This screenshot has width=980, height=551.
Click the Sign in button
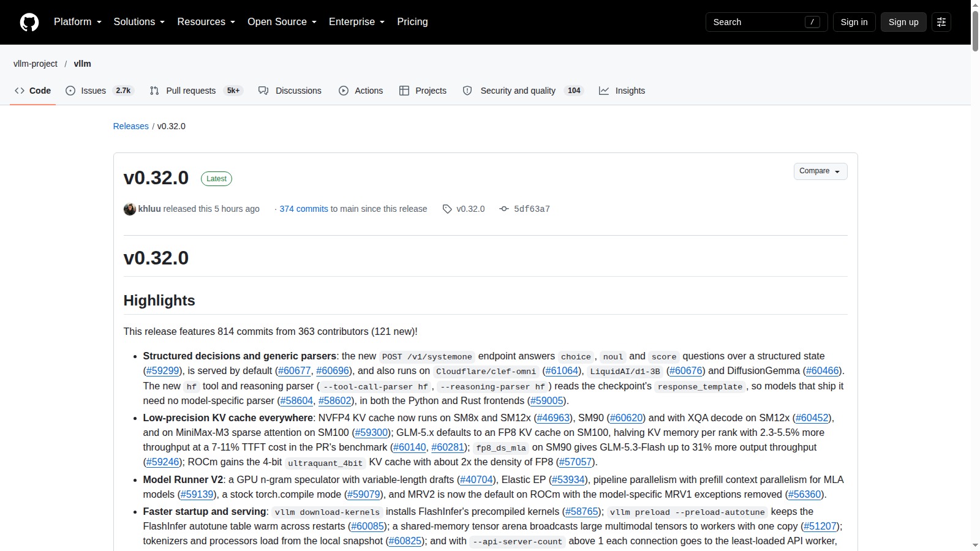[x=854, y=22]
